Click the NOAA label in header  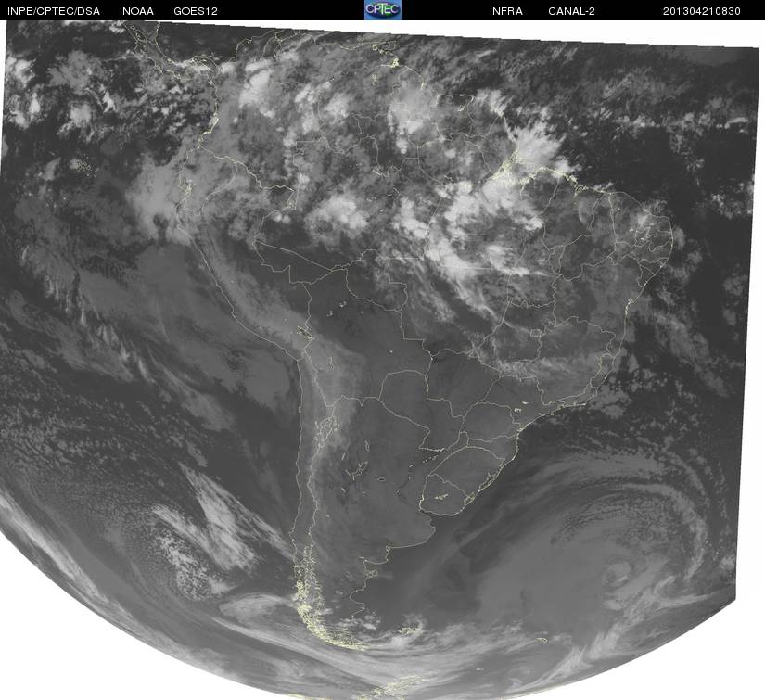point(138,11)
